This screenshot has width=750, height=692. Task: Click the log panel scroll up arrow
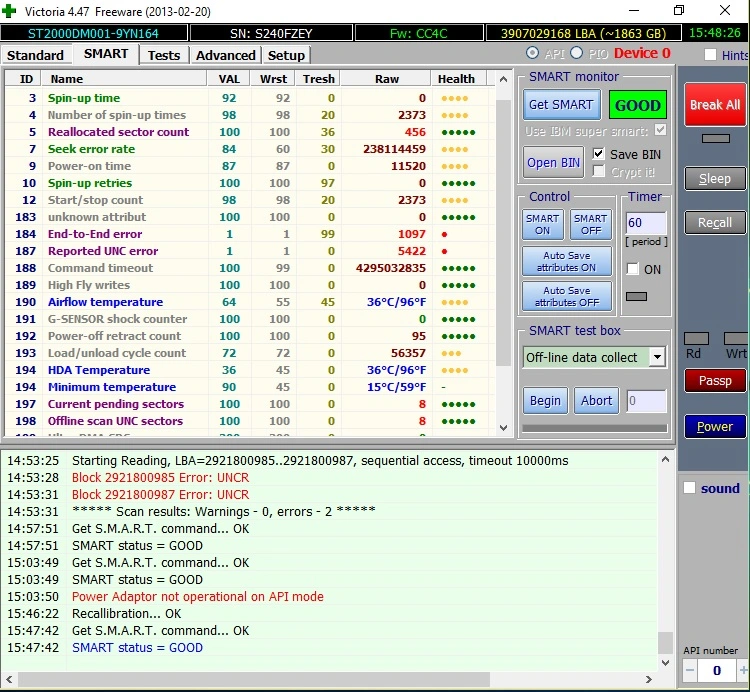pos(665,460)
